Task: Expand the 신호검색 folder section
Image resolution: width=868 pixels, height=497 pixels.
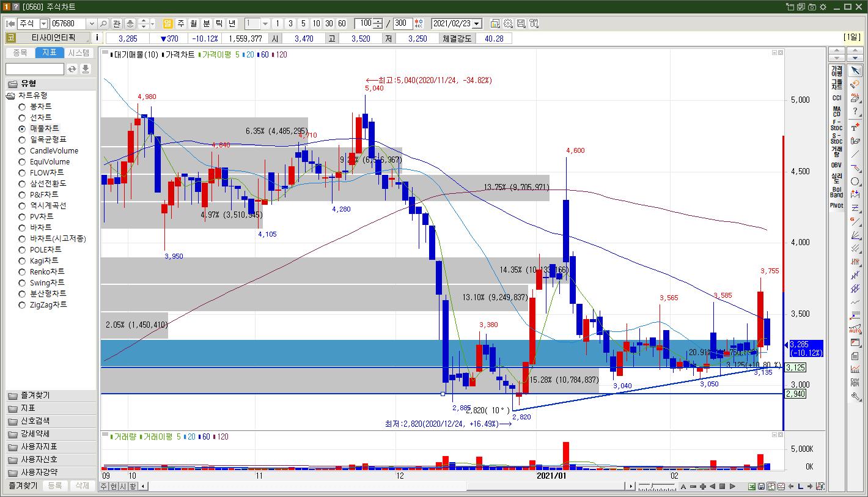Action: [51, 421]
